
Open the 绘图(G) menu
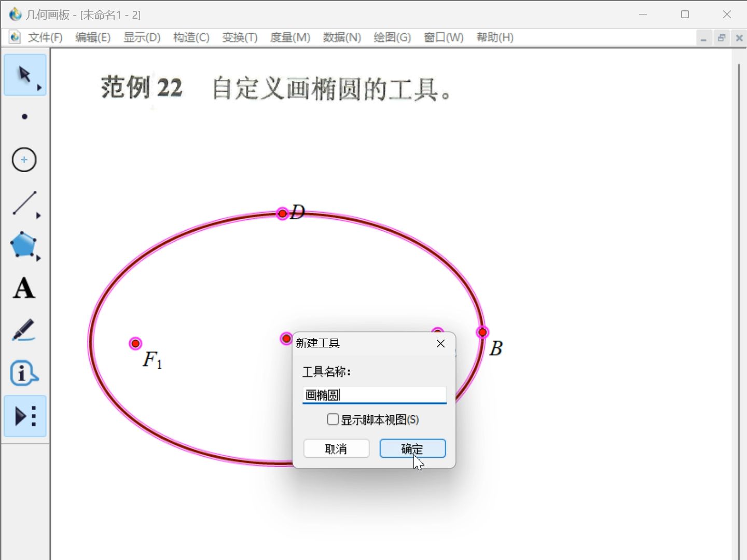392,37
